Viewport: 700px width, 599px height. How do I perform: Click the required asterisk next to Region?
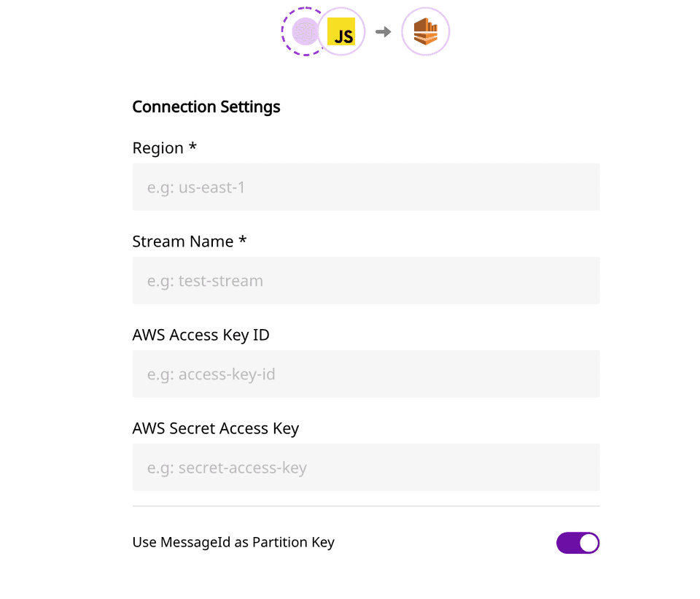pos(192,147)
